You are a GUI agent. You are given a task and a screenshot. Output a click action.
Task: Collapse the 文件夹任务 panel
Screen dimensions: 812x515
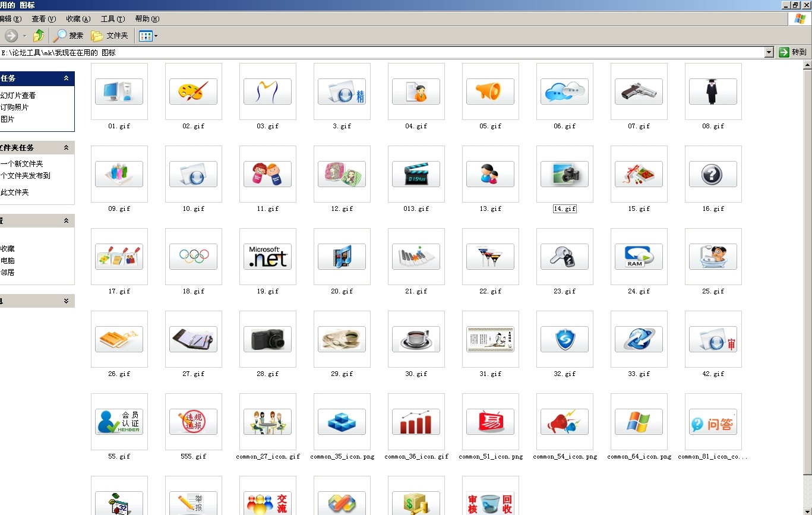click(x=66, y=148)
